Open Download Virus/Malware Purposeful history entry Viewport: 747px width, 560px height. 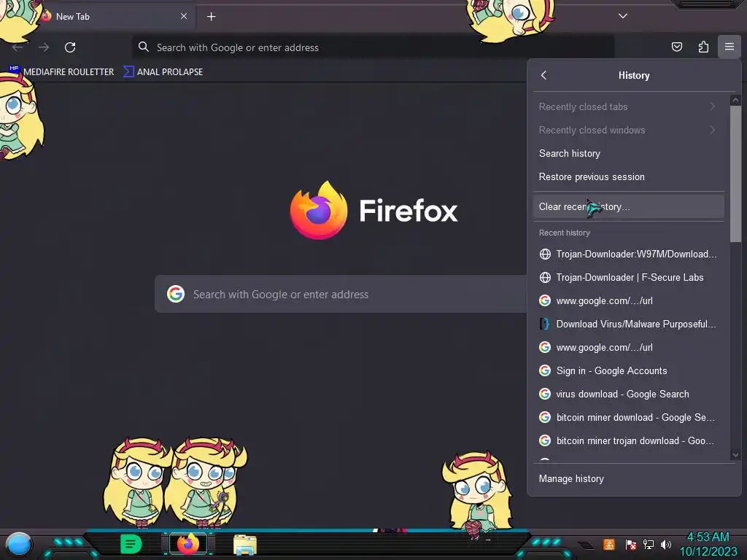point(628,324)
